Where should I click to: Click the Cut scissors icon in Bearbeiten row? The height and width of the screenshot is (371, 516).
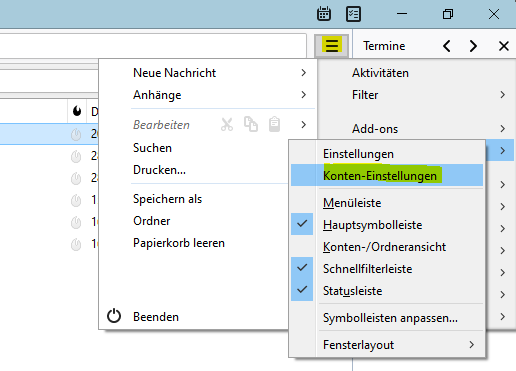coord(227,125)
